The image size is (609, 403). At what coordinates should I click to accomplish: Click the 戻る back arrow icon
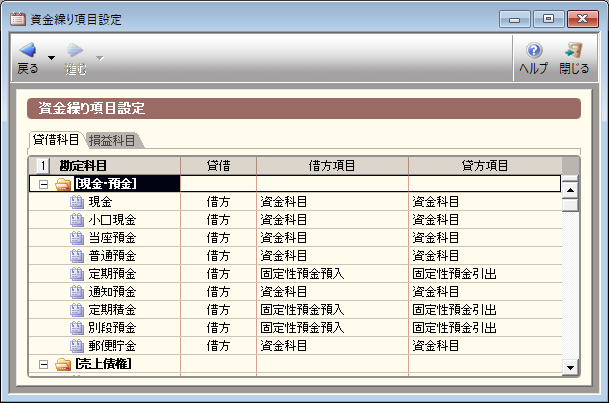(28, 50)
